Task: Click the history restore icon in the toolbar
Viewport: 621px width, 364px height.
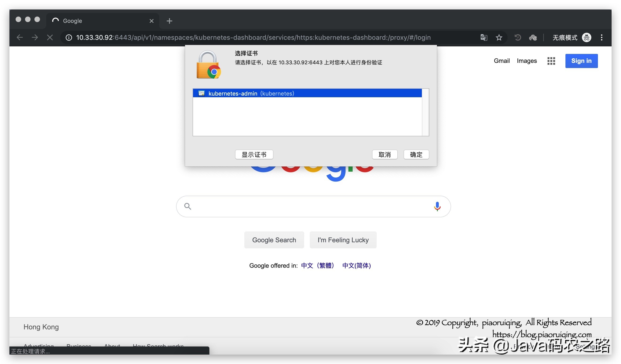Action: pyautogui.click(x=517, y=37)
